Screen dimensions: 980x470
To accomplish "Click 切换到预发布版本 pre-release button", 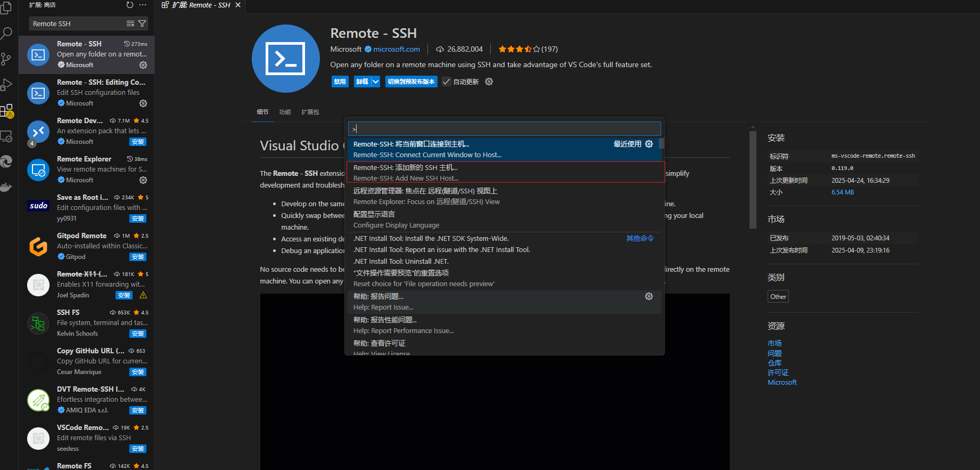I will [x=411, y=82].
